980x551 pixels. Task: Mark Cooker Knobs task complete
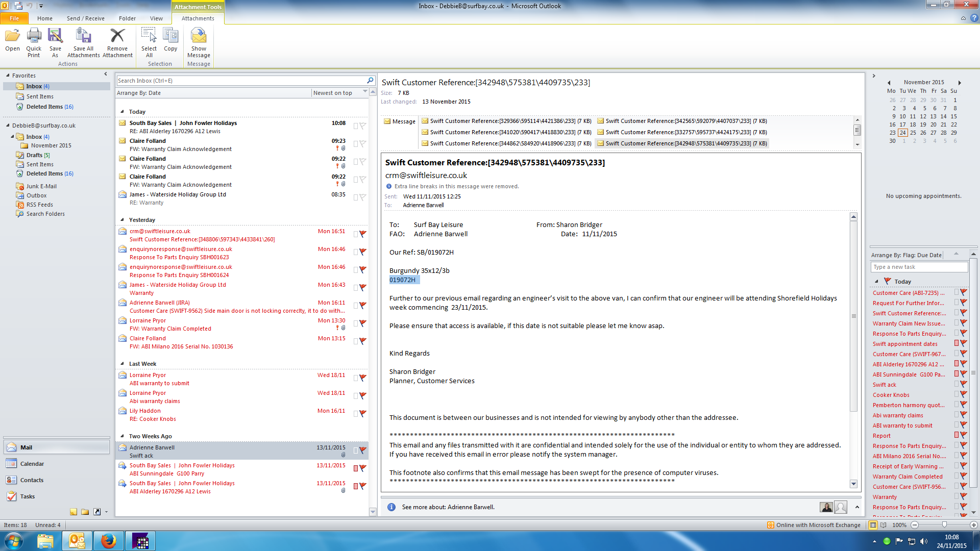tap(964, 394)
